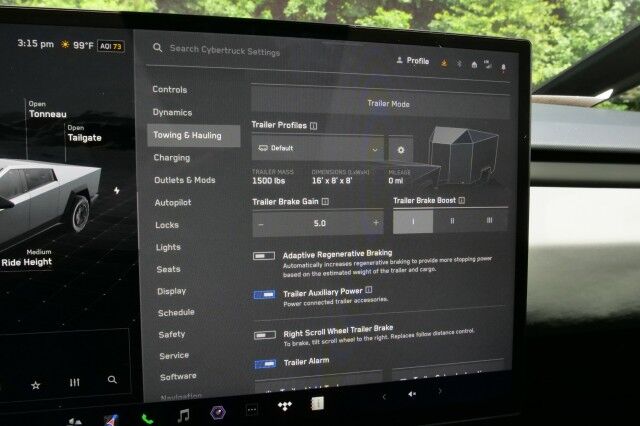Open Safety settings

point(172,334)
